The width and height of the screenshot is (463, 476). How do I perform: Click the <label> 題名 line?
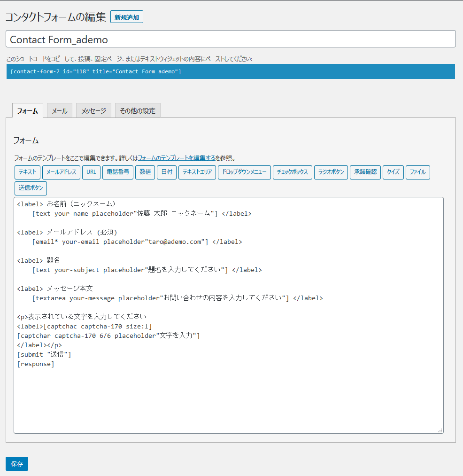tap(39, 260)
